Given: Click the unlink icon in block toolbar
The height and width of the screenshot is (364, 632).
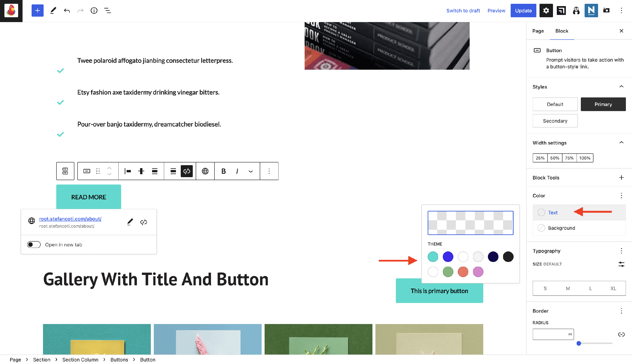Looking at the screenshot, I should [x=187, y=171].
